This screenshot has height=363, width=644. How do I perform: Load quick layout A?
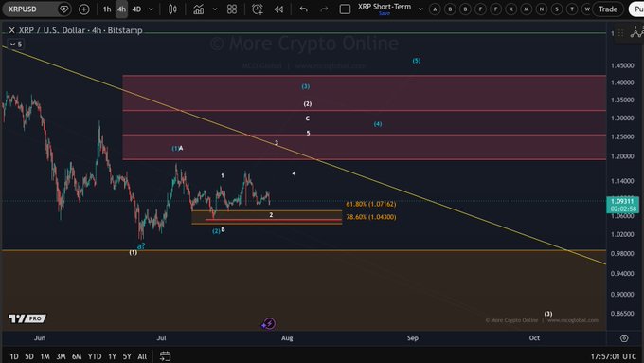[x=435, y=9]
